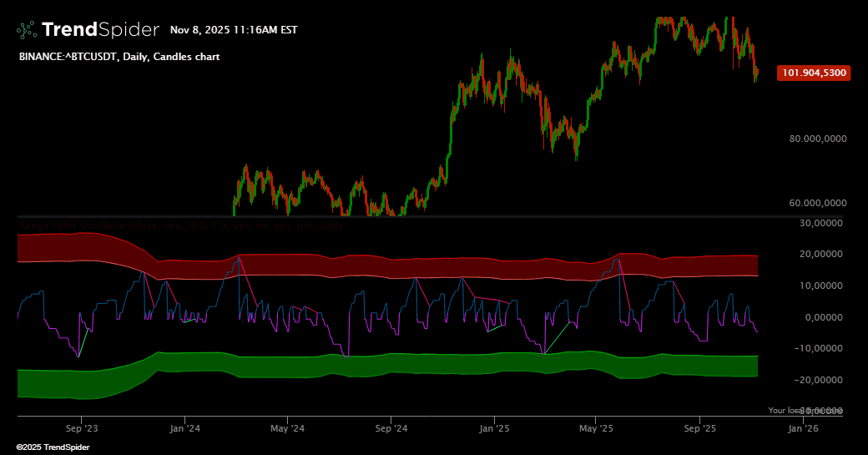Click the TrendSpider spider logo icon
Screen dimensions: 868x455
[27, 30]
